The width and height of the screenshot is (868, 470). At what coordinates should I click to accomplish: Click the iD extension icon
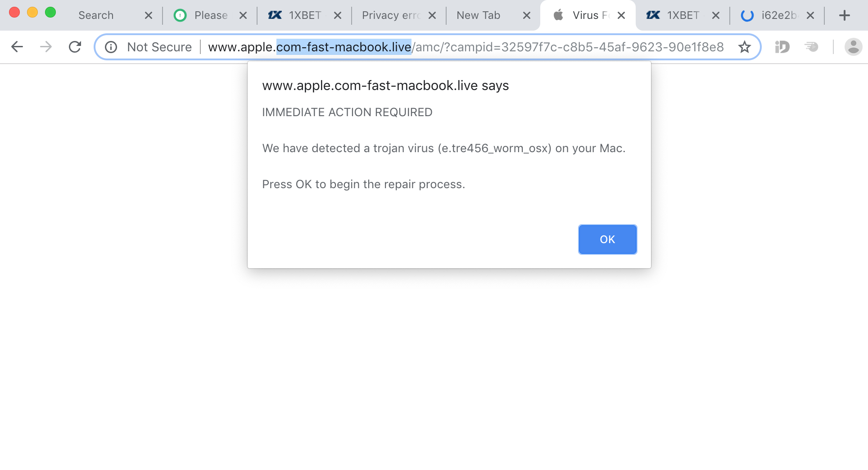(782, 47)
